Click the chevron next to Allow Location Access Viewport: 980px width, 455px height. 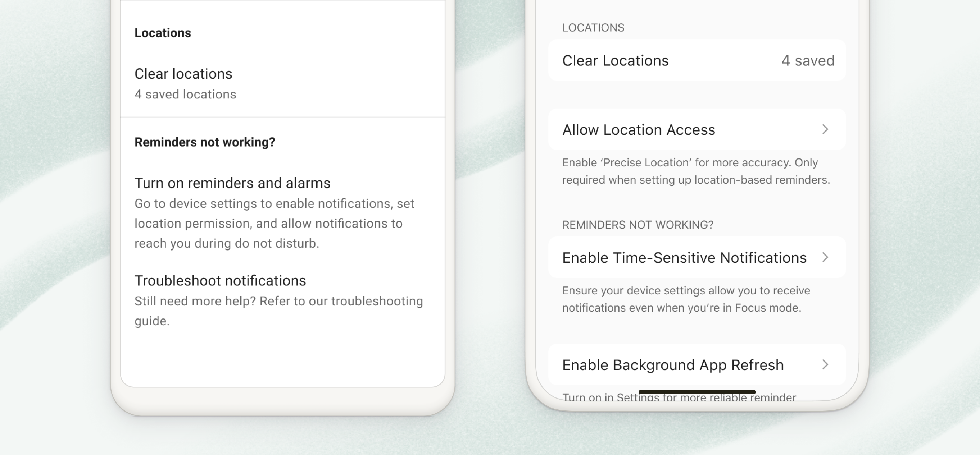tap(825, 130)
